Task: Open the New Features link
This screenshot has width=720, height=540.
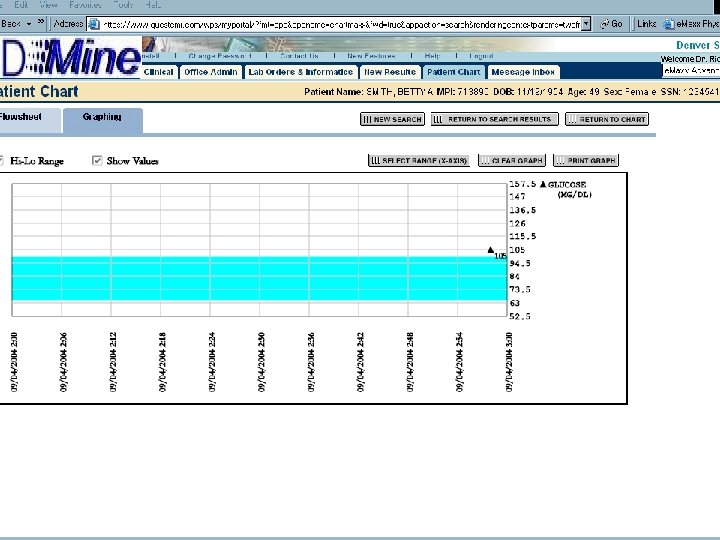Action: click(x=371, y=56)
